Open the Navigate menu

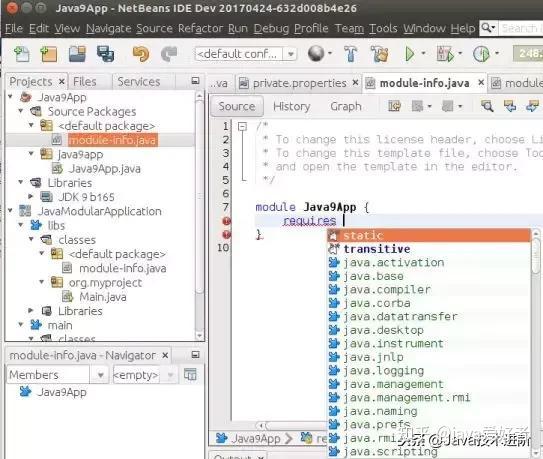tap(109, 28)
